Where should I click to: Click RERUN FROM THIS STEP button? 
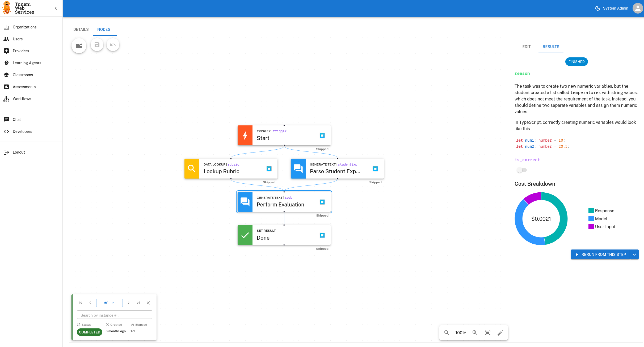click(600, 255)
